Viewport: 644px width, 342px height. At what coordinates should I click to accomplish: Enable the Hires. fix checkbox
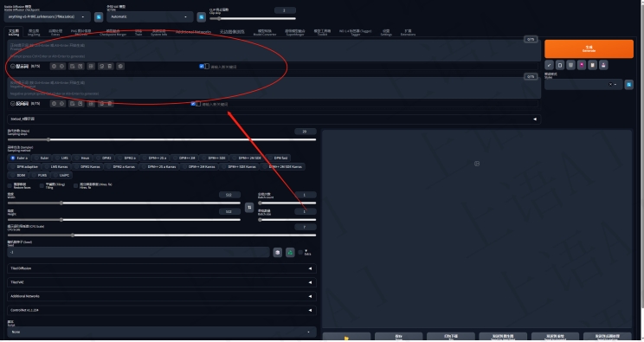coord(75,186)
